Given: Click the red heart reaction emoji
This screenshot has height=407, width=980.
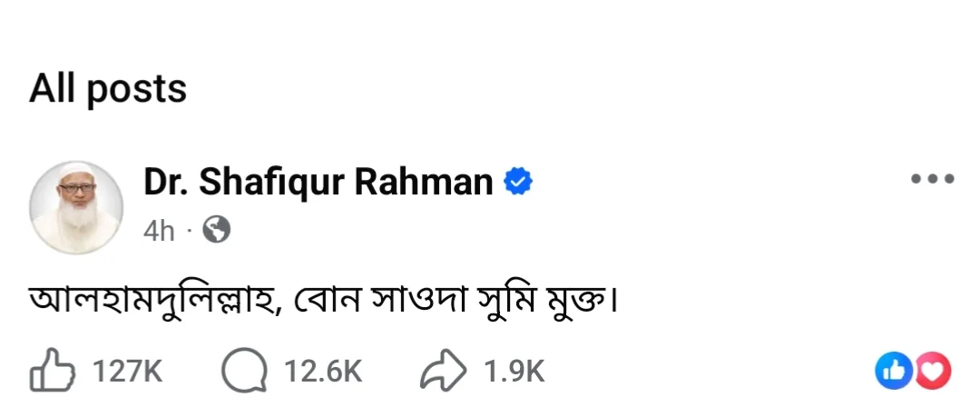Looking at the screenshot, I should pos(934,370).
